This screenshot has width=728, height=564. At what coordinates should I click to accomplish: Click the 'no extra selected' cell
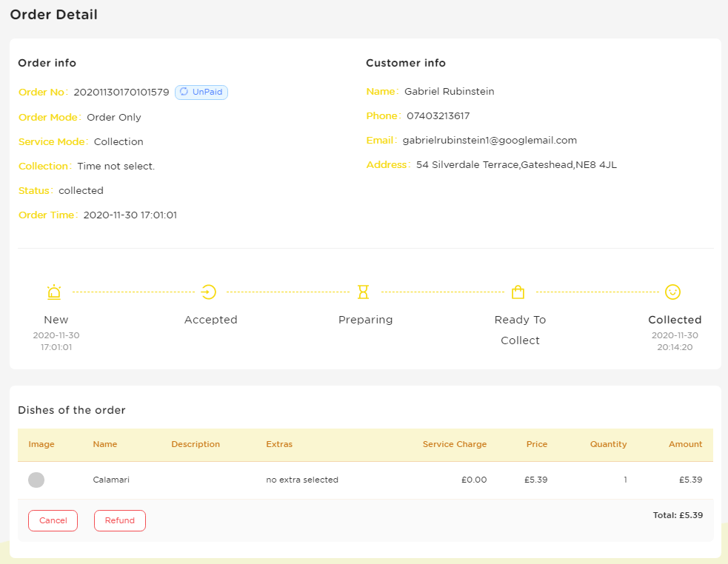click(x=301, y=480)
